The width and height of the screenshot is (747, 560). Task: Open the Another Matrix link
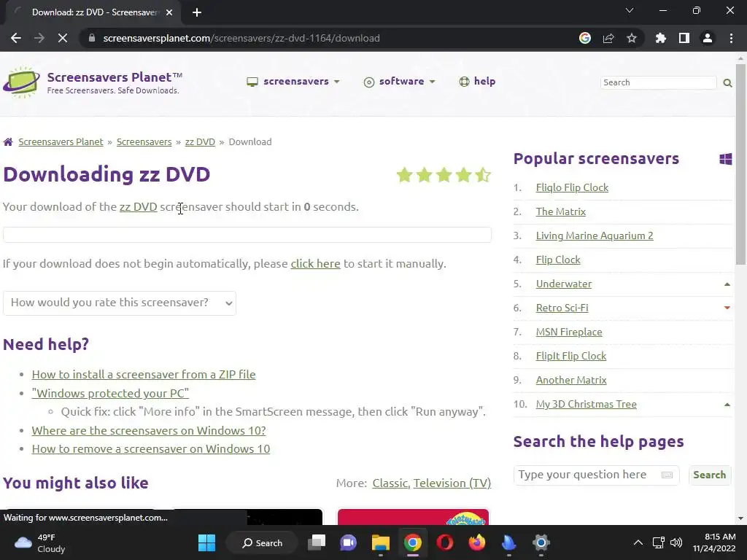click(x=570, y=380)
